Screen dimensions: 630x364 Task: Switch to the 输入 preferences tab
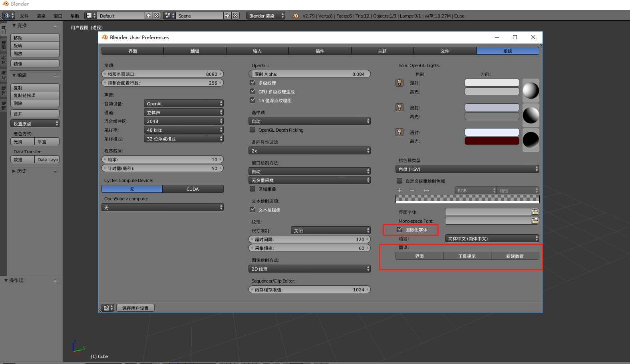[x=257, y=51]
